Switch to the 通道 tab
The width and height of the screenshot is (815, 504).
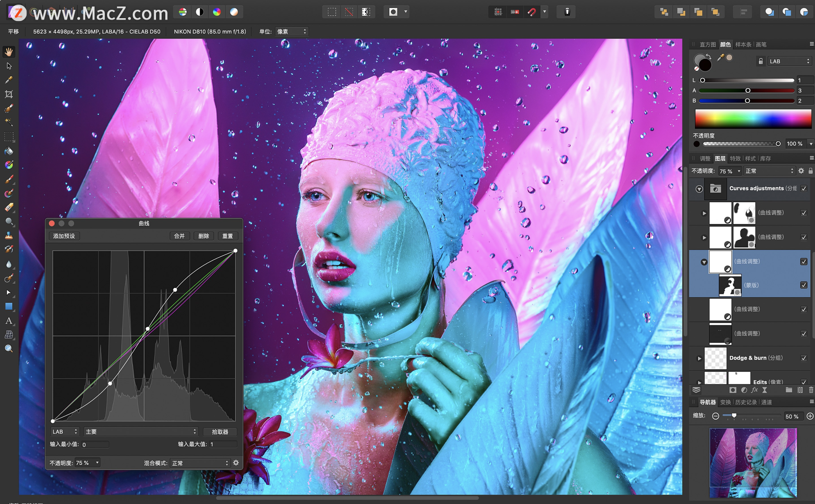[x=766, y=402]
